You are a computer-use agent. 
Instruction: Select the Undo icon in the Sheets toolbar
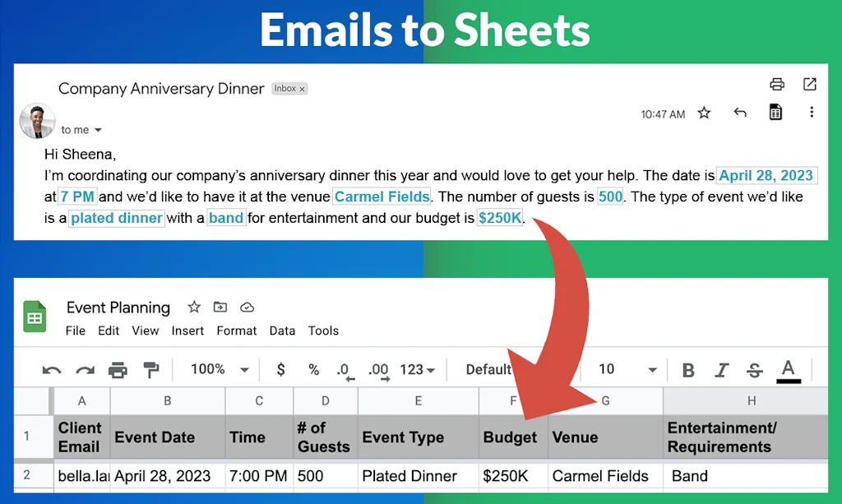tap(51, 370)
